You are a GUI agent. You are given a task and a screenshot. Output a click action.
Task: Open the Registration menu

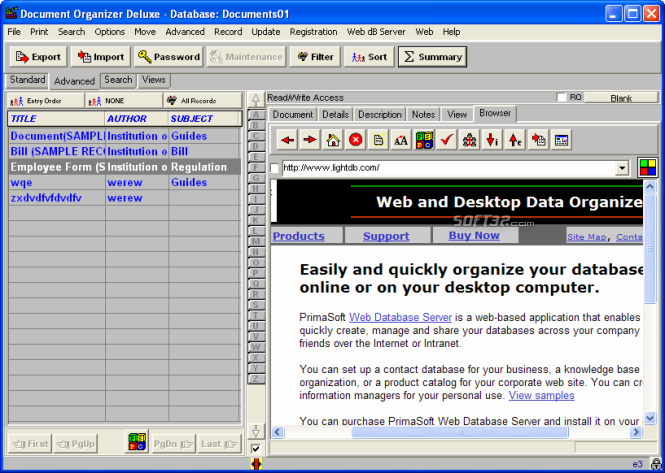pyautogui.click(x=313, y=32)
